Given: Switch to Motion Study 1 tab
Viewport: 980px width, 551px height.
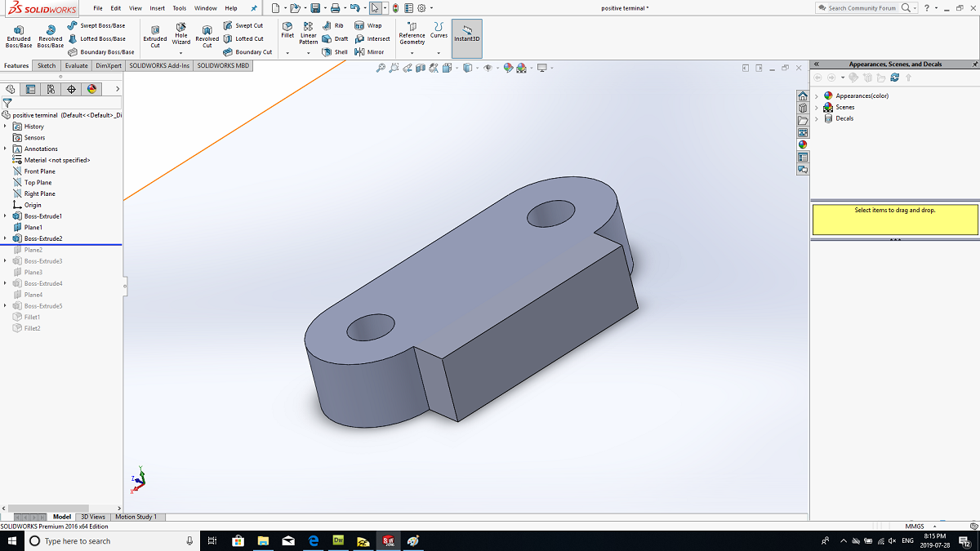Looking at the screenshot, I should click(136, 517).
